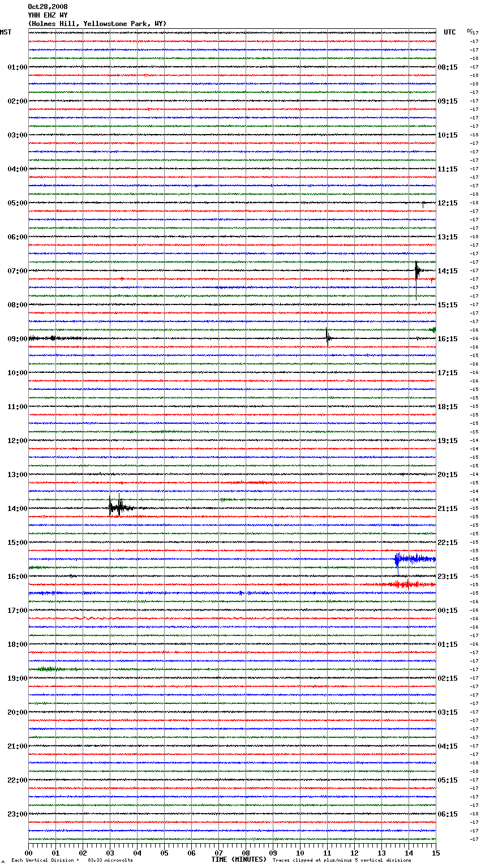Select the 14:00 MST time label
The height and width of the screenshot is (868, 481).
click(17, 509)
